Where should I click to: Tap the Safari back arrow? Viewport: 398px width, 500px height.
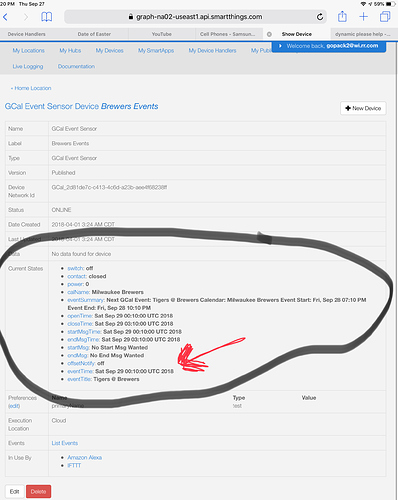pos(5,17)
